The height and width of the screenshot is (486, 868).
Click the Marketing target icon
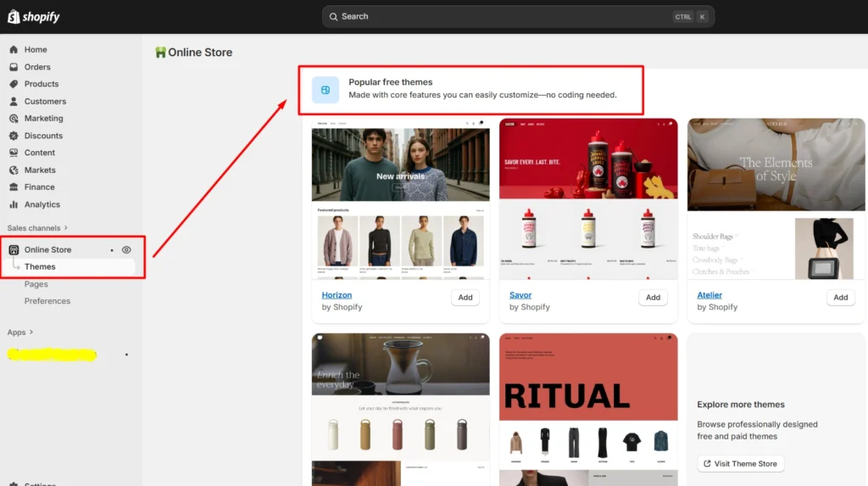[14, 118]
